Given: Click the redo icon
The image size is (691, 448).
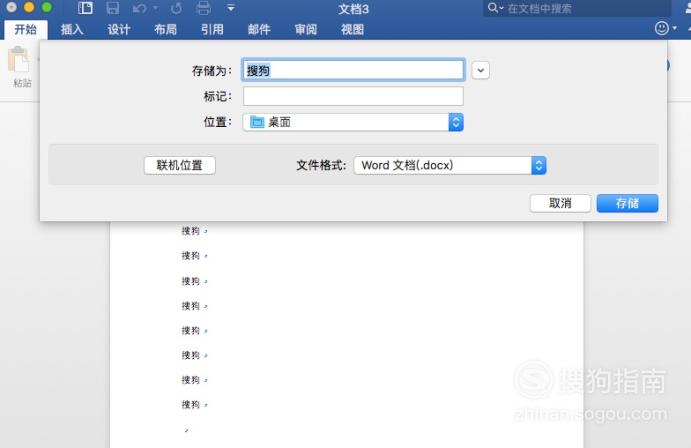Looking at the screenshot, I should 176,8.
